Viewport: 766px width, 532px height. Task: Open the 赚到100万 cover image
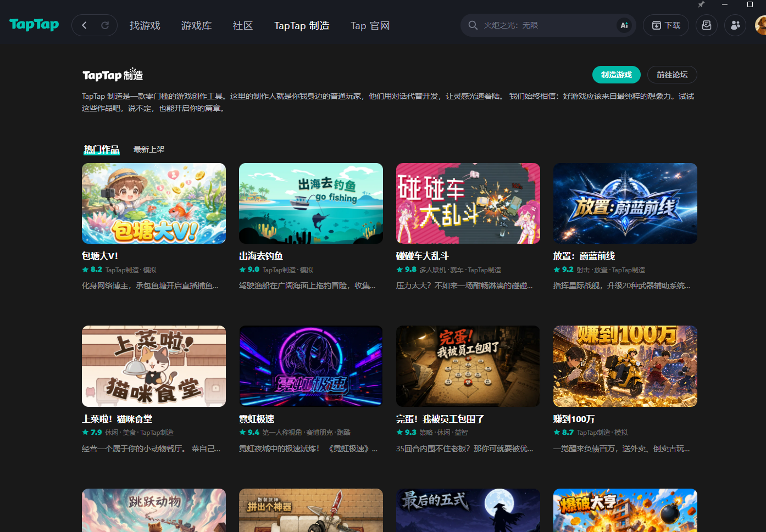click(x=625, y=366)
